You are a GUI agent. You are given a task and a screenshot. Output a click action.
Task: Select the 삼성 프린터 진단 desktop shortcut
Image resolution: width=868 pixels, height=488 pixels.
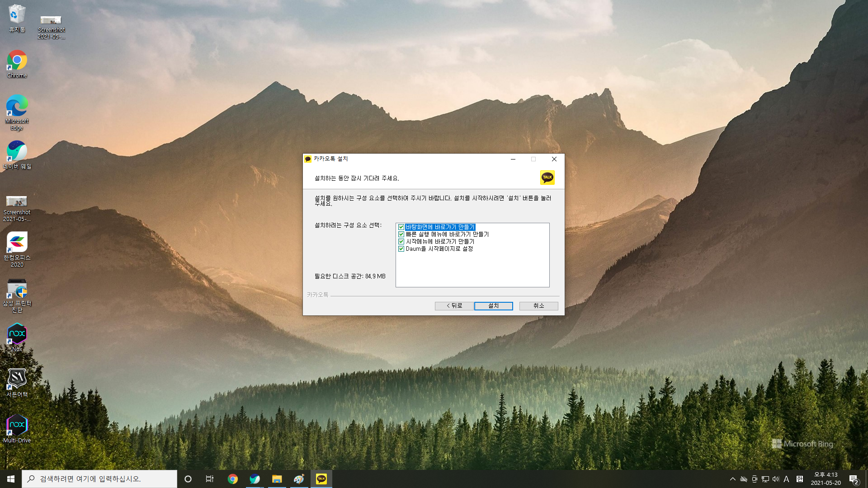pyautogui.click(x=17, y=296)
